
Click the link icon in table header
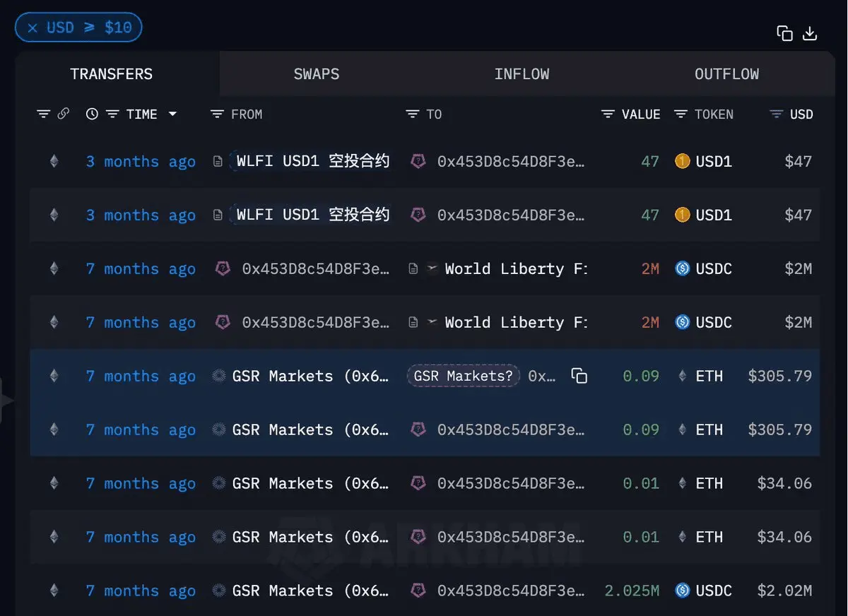(64, 113)
